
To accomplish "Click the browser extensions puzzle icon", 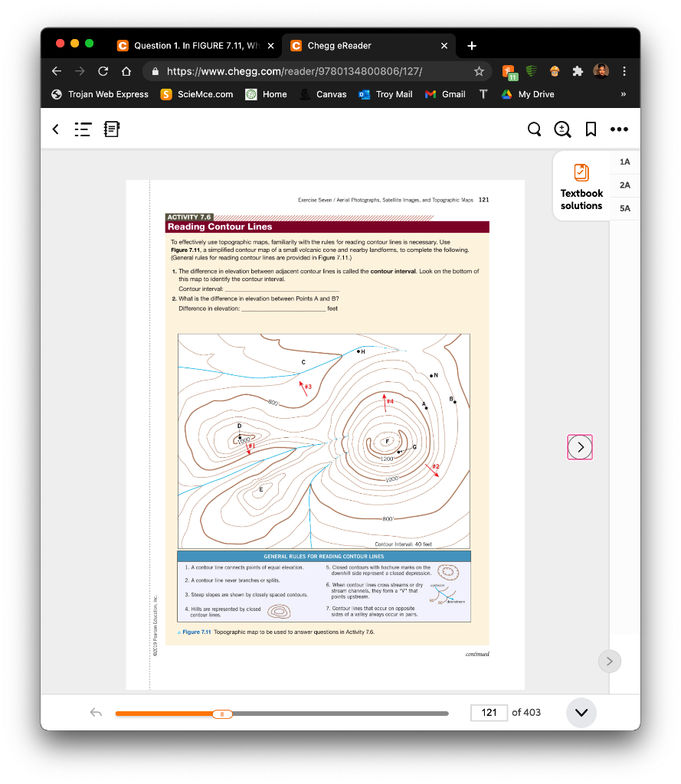I will coord(578,70).
